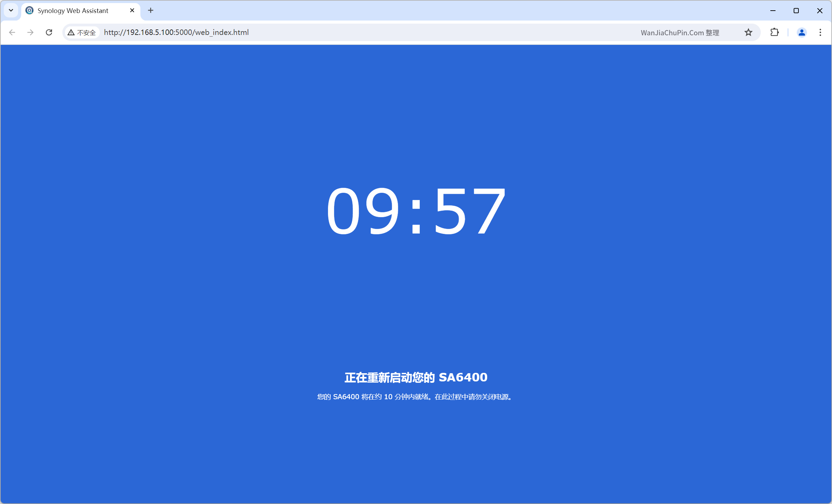Click the 正在重新启动您的 SA6400 heading
Screen dimensions: 832x504
(416, 377)
